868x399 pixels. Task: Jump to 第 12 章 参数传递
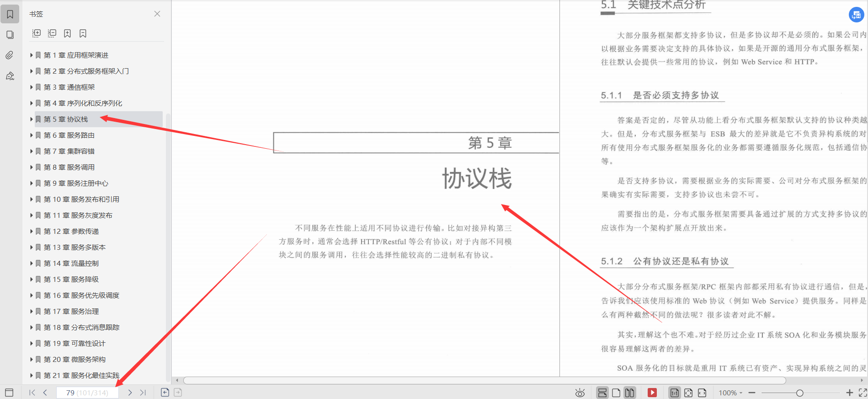click(x=71, y=231)
